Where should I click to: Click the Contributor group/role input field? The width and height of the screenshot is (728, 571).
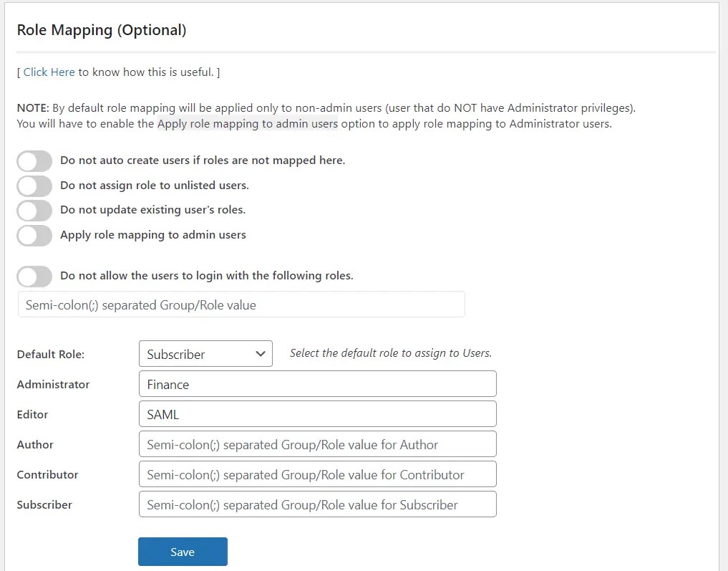(317, 474)
